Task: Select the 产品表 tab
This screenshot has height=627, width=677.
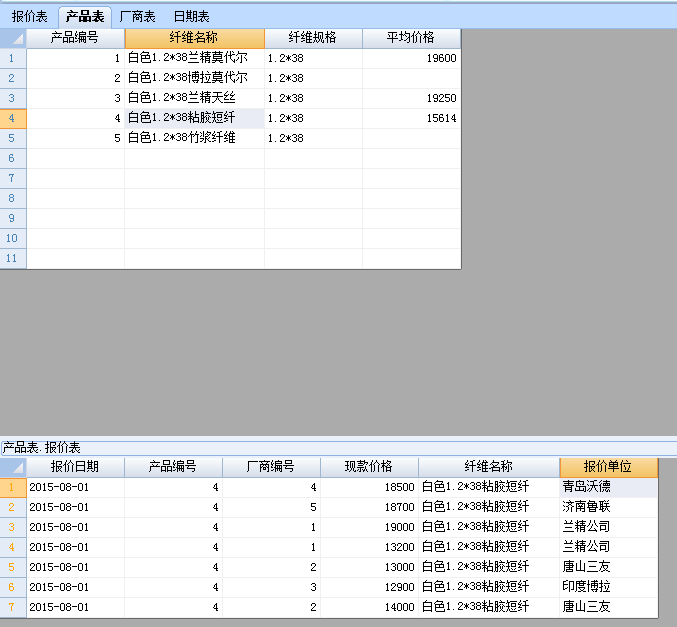Action: tap(85, 16)
